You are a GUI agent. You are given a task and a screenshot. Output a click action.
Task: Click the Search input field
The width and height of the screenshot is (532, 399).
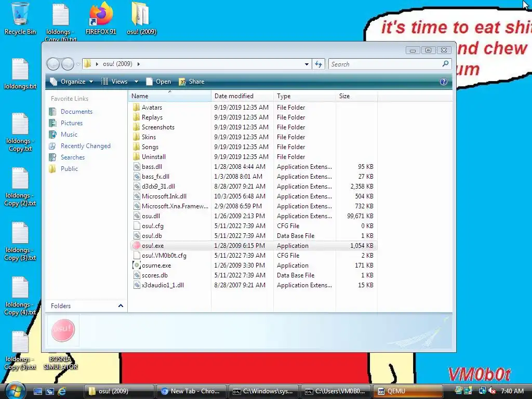tap(385, 64)
